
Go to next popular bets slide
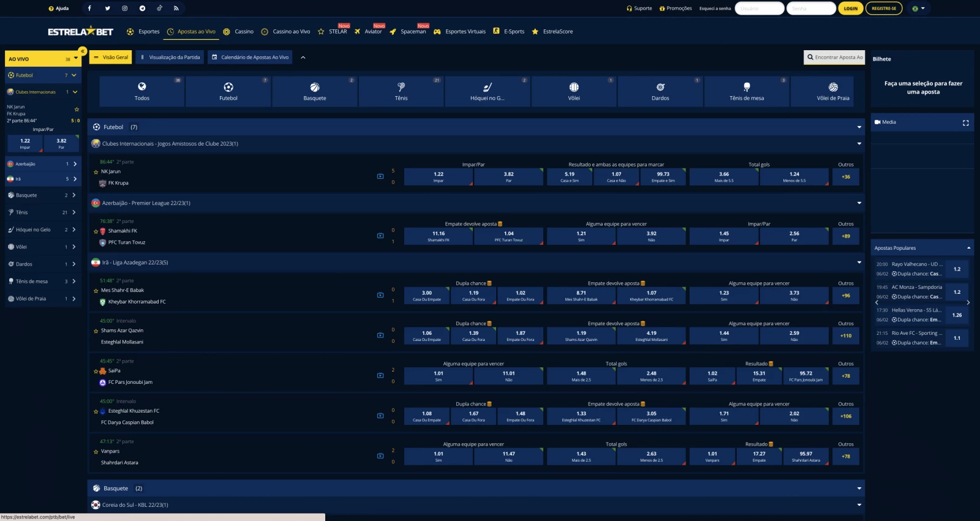point(968,302)
